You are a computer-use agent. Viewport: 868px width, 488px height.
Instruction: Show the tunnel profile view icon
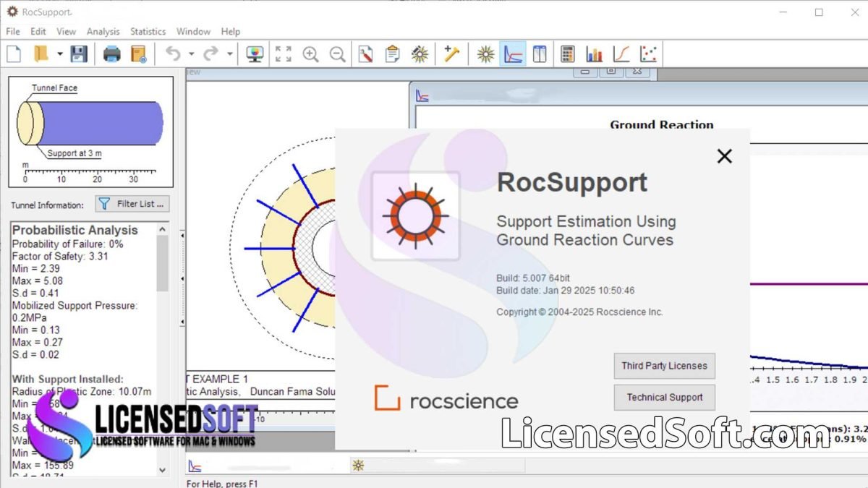(x=540, y=54)
